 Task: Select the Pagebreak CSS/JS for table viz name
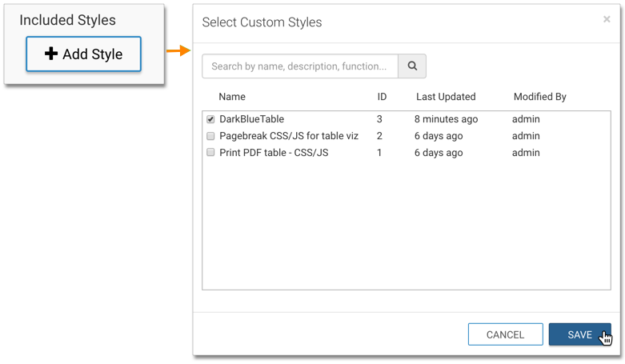click(288, 136)
